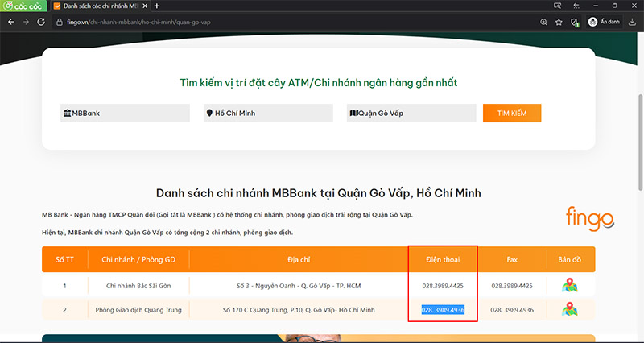Open the tab search icon in title bar
644x343 pixels.
coord(557,6)
